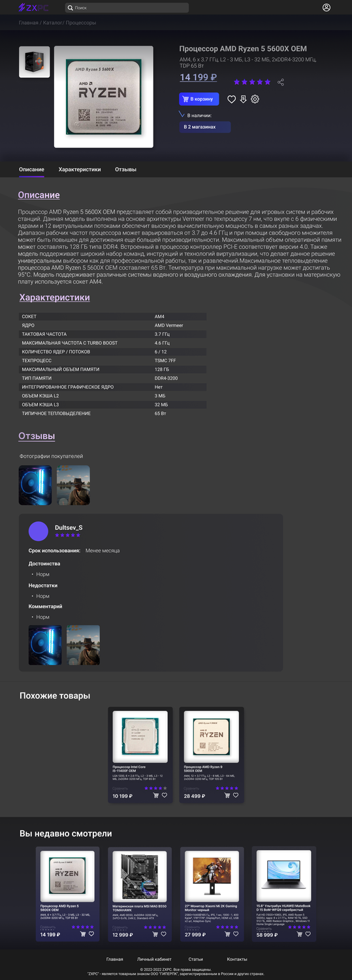This screenshot has height=980, width=352.
Task: Cart icon on MSI MAG B550 card
Action: 155,934
